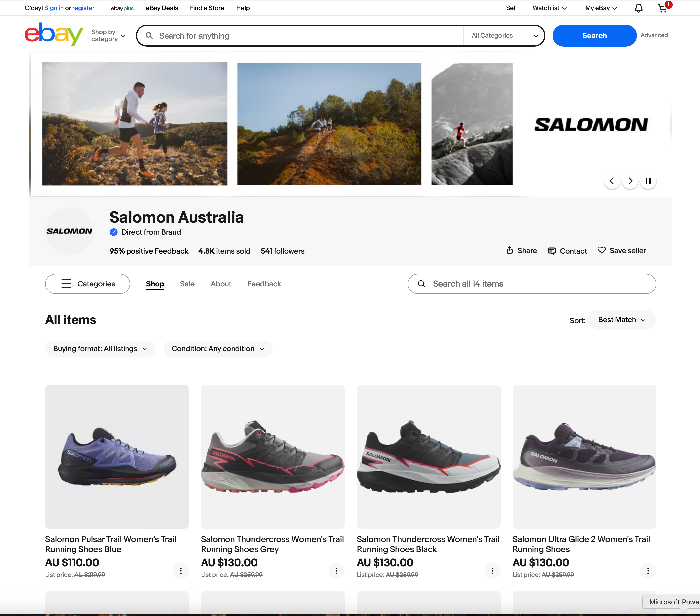Pause the banner carousel slideshow
The image size is (700, 616).
(x=648, y=181)
